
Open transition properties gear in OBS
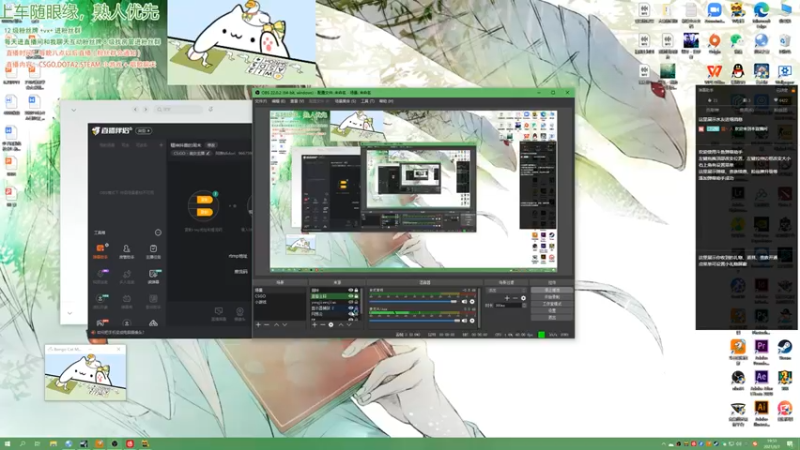(x=523, y=298)
